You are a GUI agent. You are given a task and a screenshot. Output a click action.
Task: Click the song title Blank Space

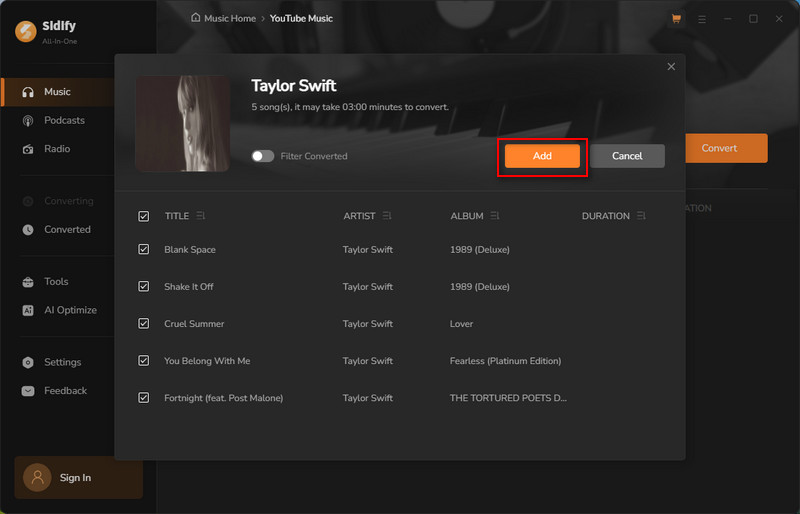click(x=190, y=250)
